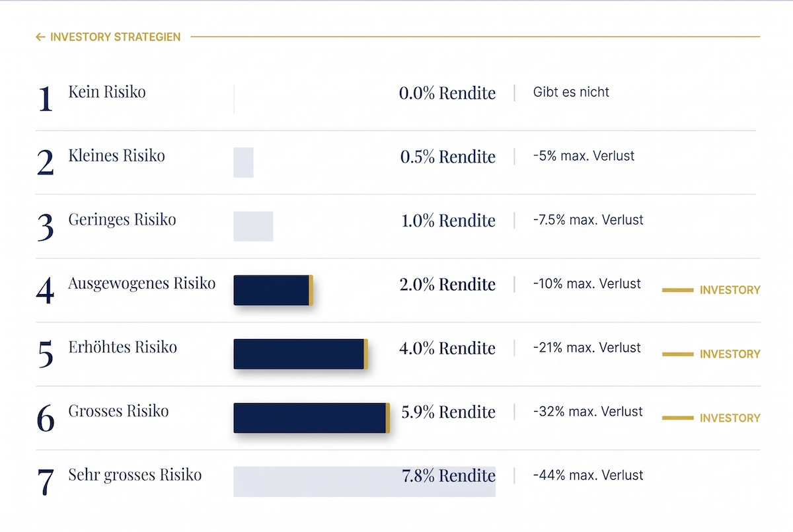Click the large number 4 icon
The image size is (793, 532).
click(x=45, y=291)
